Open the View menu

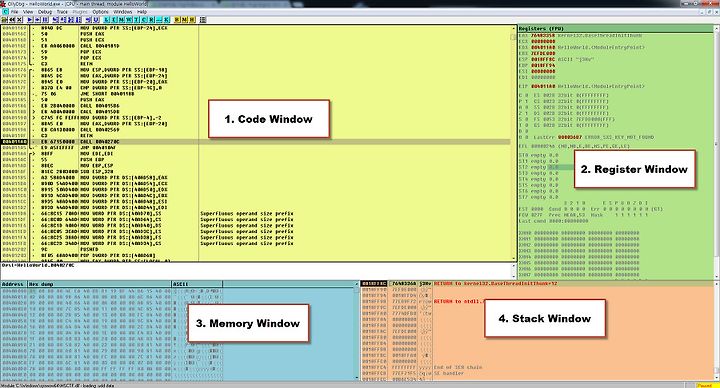point(28,12)
